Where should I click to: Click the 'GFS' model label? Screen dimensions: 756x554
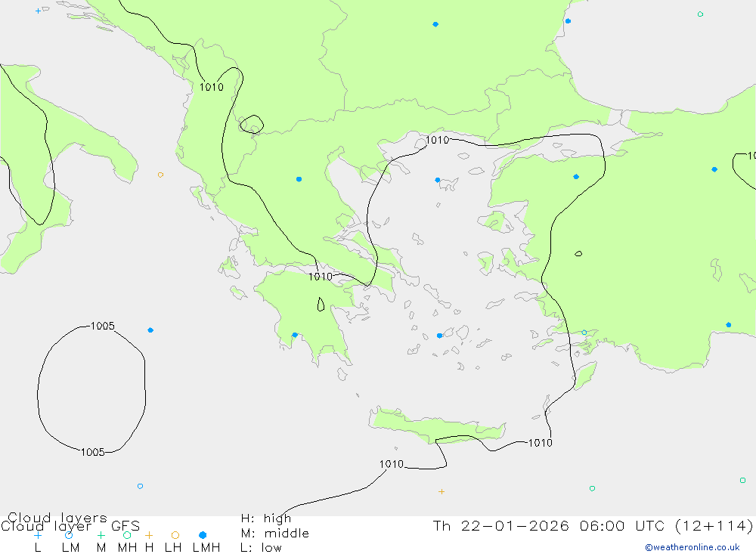(125, 525)
